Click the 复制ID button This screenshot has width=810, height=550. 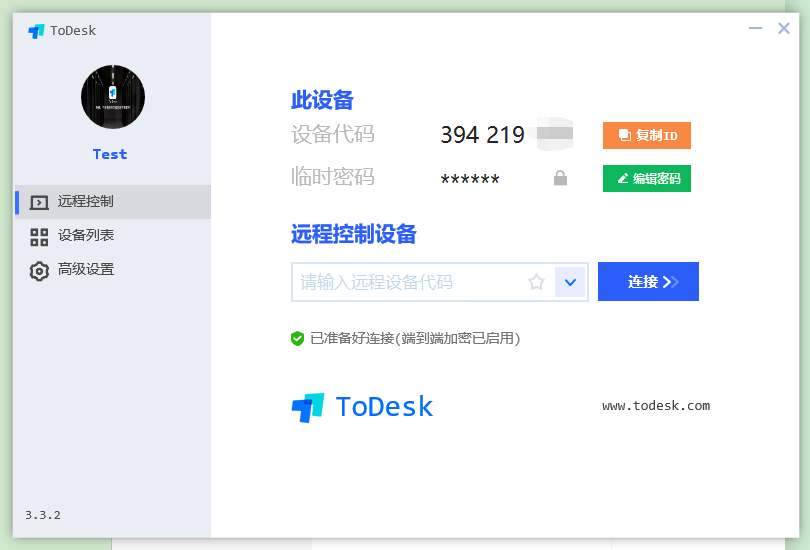pos(647,135)
